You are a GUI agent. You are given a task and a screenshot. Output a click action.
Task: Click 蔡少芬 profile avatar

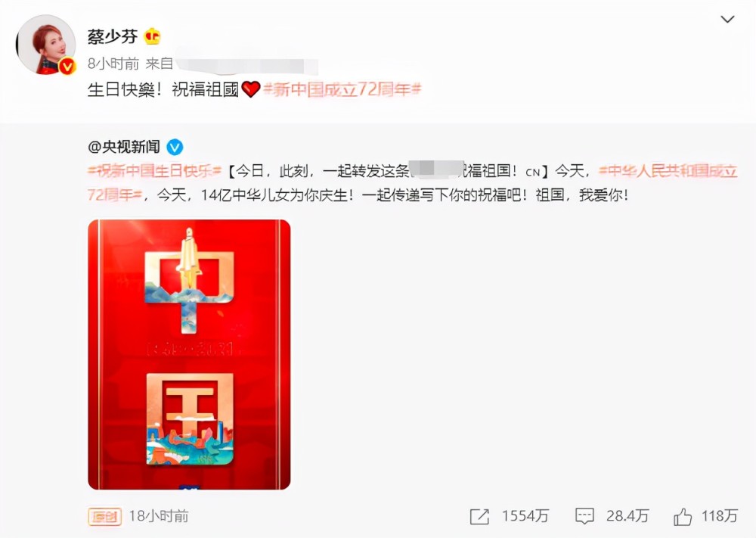point(46,45)
